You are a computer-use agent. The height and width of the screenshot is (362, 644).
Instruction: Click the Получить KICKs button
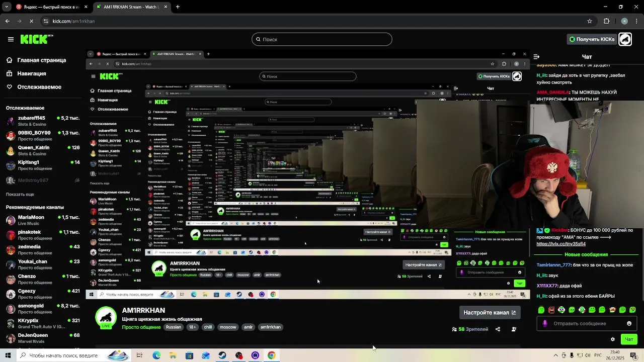[592, 39]
